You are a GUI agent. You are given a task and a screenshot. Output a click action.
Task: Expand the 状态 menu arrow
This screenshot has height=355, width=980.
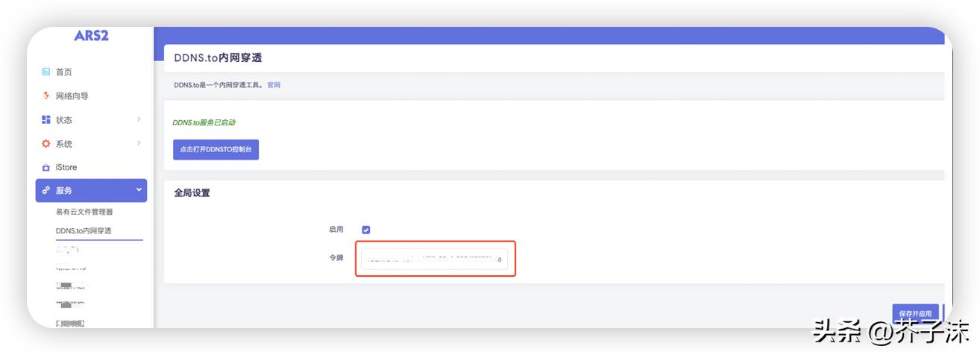click(139, 119)
